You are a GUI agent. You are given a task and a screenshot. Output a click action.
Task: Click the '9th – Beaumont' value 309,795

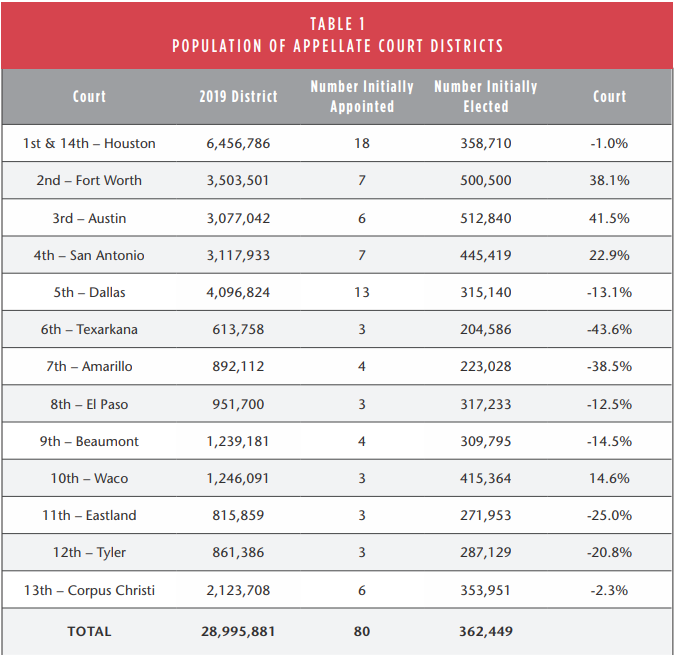pos(486,441)
